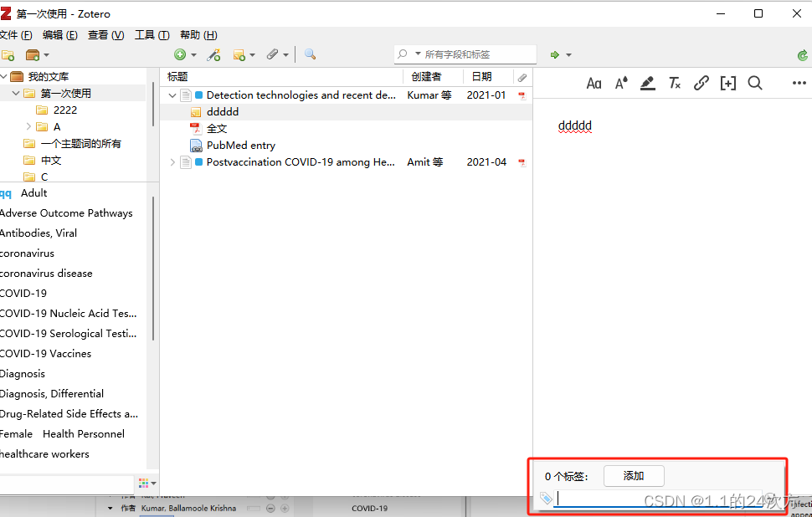
Task: Open the 编辑 (E) menu
Action: (60, 34)
